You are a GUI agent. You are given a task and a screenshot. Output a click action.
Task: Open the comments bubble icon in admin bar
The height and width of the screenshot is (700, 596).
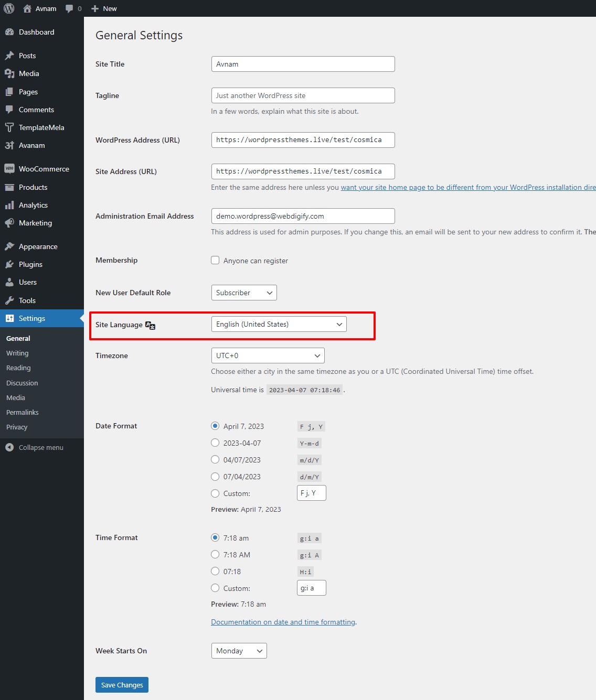(x=69, y=8)
